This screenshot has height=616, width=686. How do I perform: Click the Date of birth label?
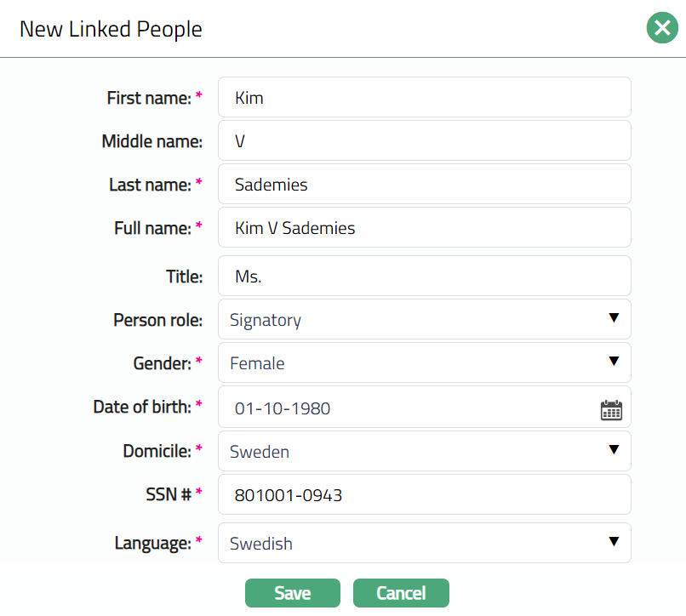click(142, 407)
